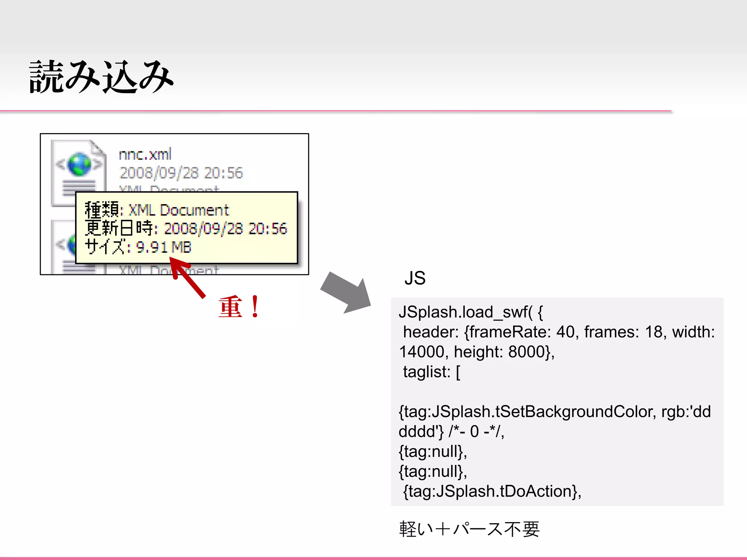Click the tooltip line 種類: XML Document
Image resolution: width=747 pixels, height=560 pixels.
tap(157, 210)
